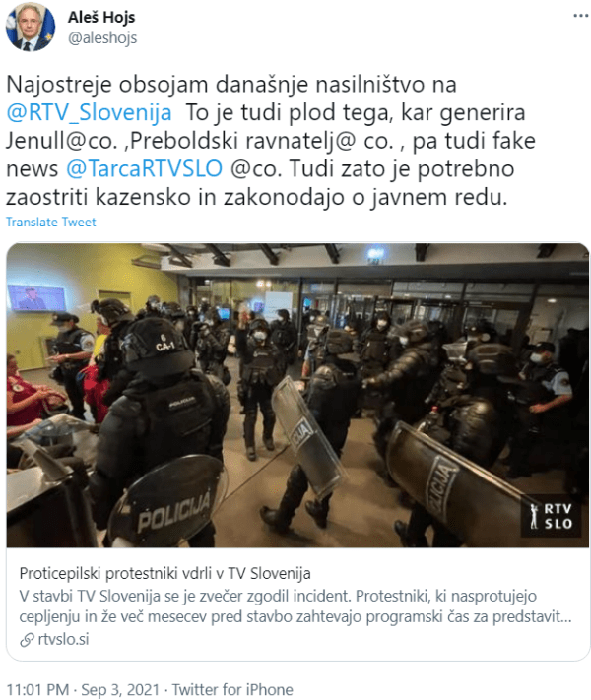Click Translate Tweet
This screenshot has width=591, height=700.
[x=51, y=222]
